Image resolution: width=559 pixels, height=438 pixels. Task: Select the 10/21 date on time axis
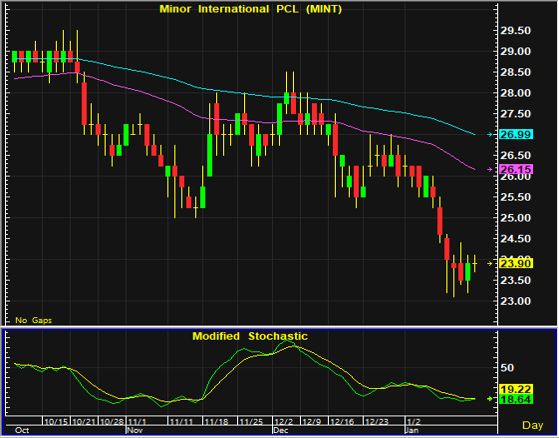84,422
